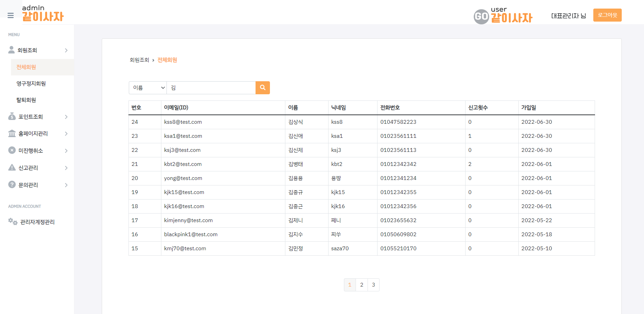Open the admin 같이사자 logo

(43, 13)
